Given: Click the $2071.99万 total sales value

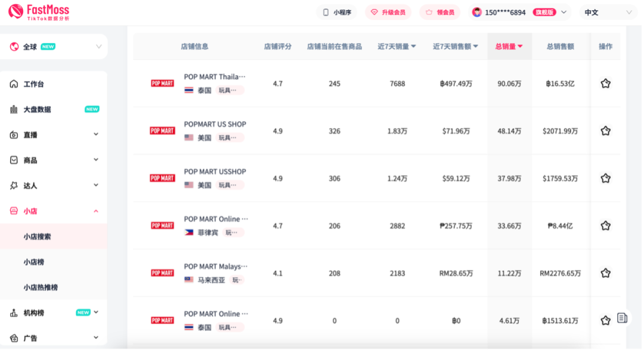Looking at the screenshot, I should pos(560,131).
